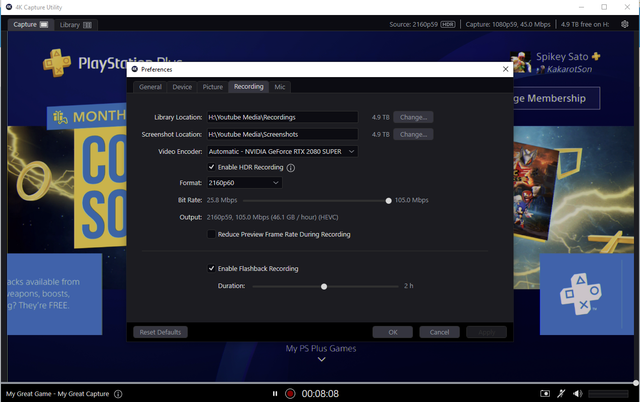Click the Apply button

tap(487, 332)
